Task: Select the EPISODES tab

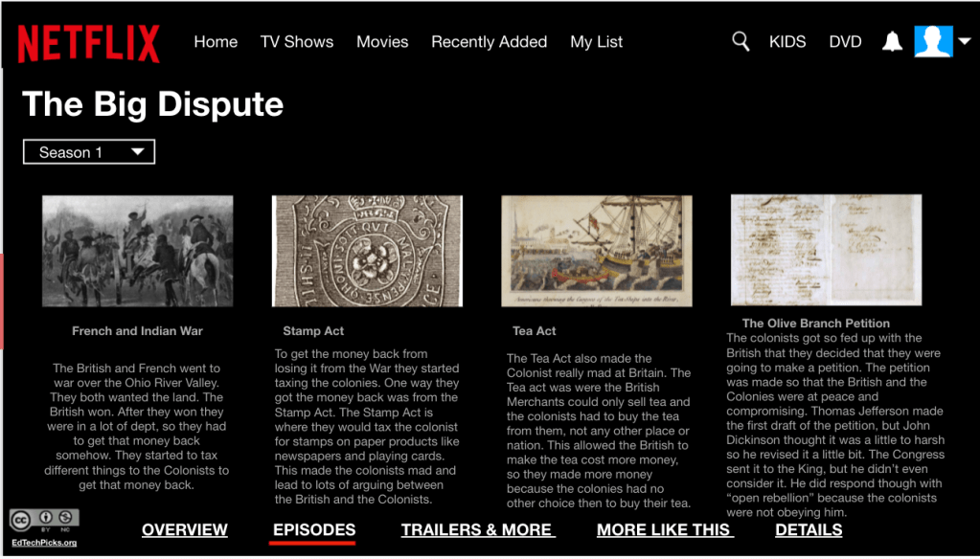Action: [x=314, y=529]
